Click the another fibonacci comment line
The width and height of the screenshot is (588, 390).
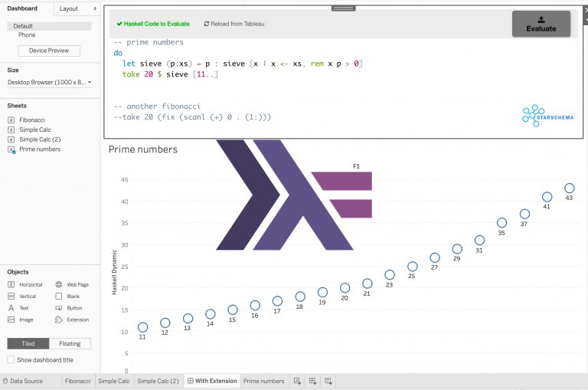[x=157, y=107]
